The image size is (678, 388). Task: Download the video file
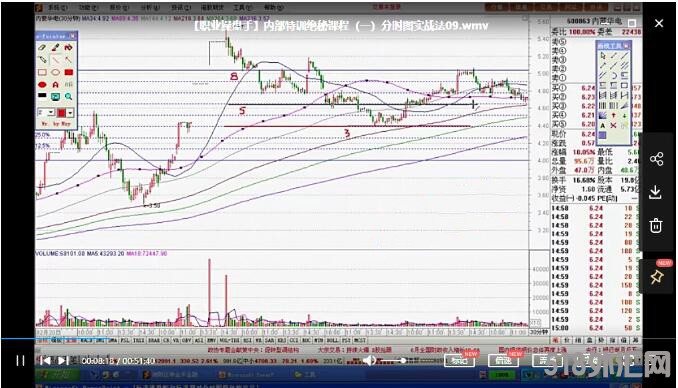pyautogui.click(x=656, y=192)
